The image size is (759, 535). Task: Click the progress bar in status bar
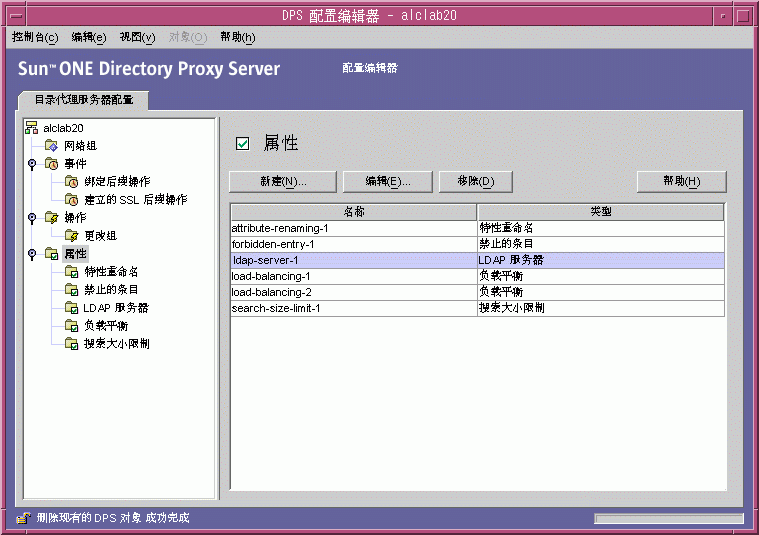click(x=669, y=519)
